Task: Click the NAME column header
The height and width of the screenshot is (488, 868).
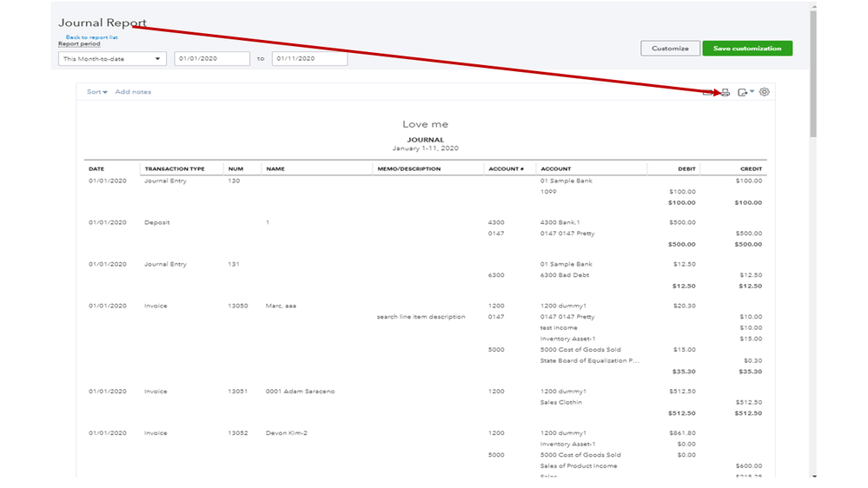Action: pyautogui.click(x=275, y=168)
